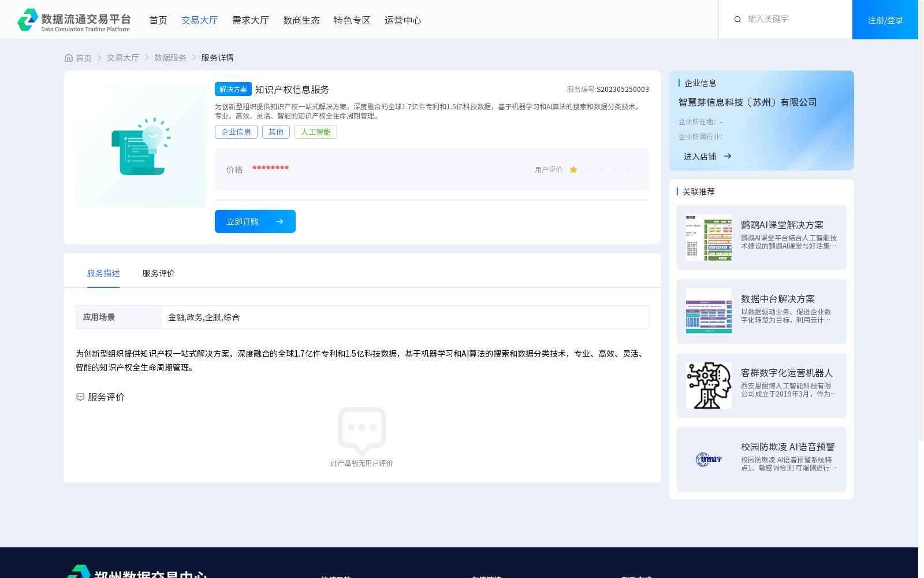Click 进入店铺 link
The height and width of the screenshot is (578, 924).
(700, 157)
